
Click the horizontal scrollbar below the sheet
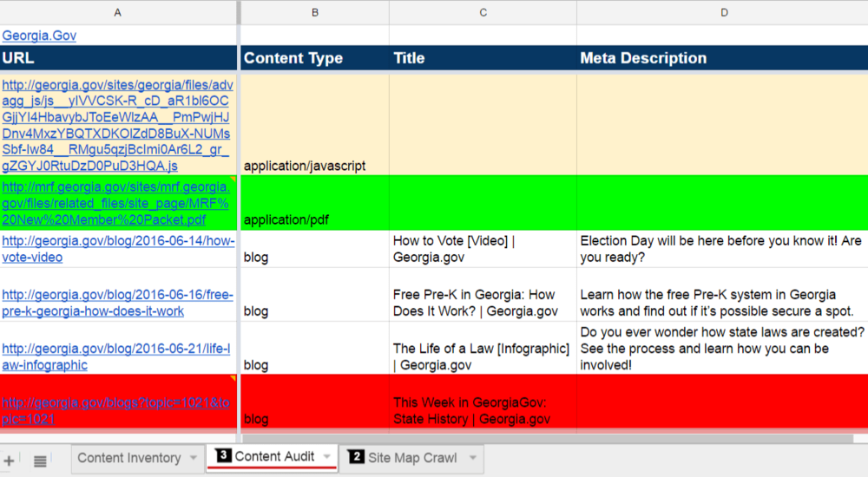coord(548,438)
